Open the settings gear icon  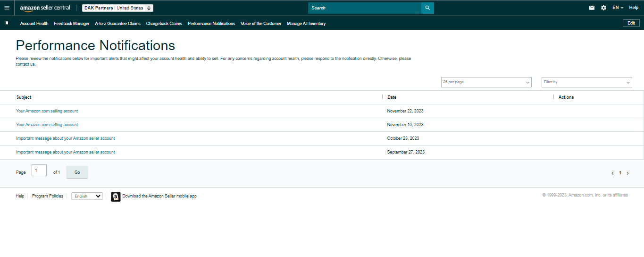[x=603, y=8]
